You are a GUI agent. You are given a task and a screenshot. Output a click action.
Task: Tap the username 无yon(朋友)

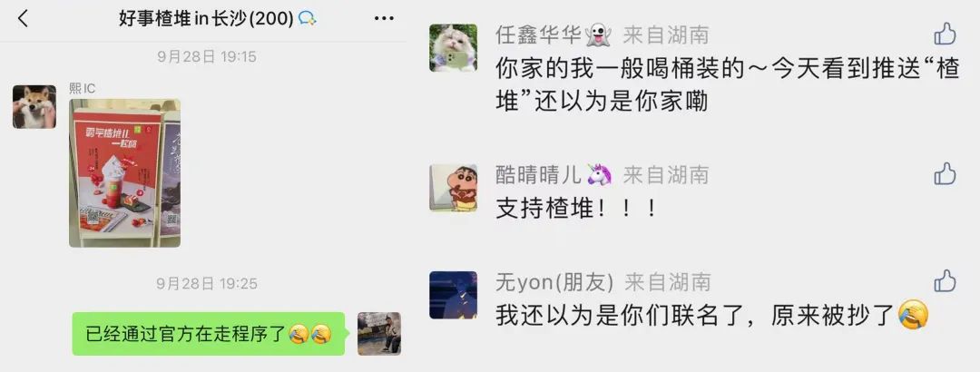point(554,282)
